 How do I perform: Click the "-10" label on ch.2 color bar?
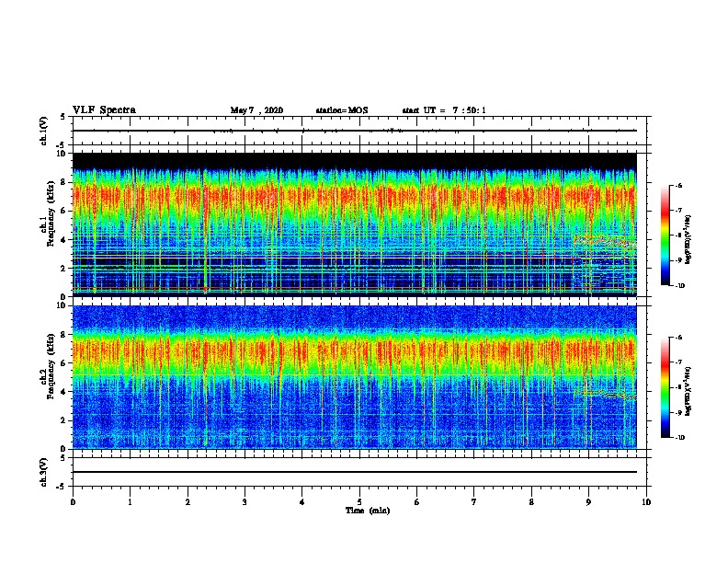pyautogui.click(x=680, y=438)
